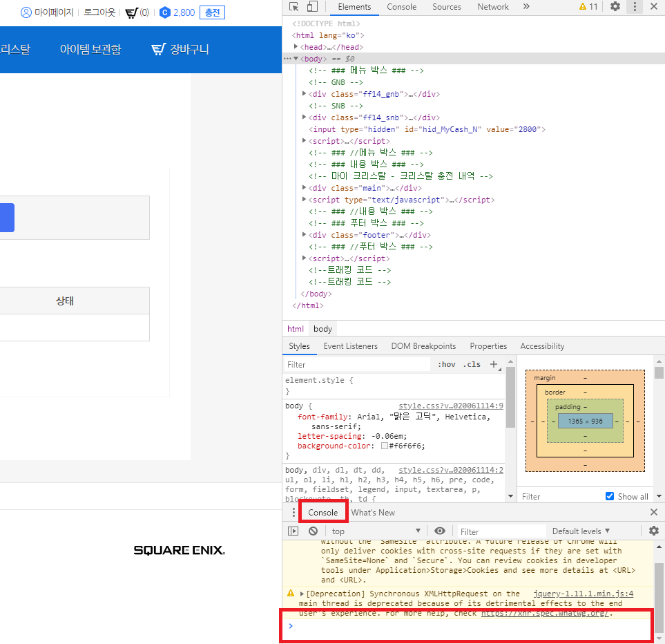Click the shopping cart icon in header
This screenshot has height=644, width=665.
point(131,12)
